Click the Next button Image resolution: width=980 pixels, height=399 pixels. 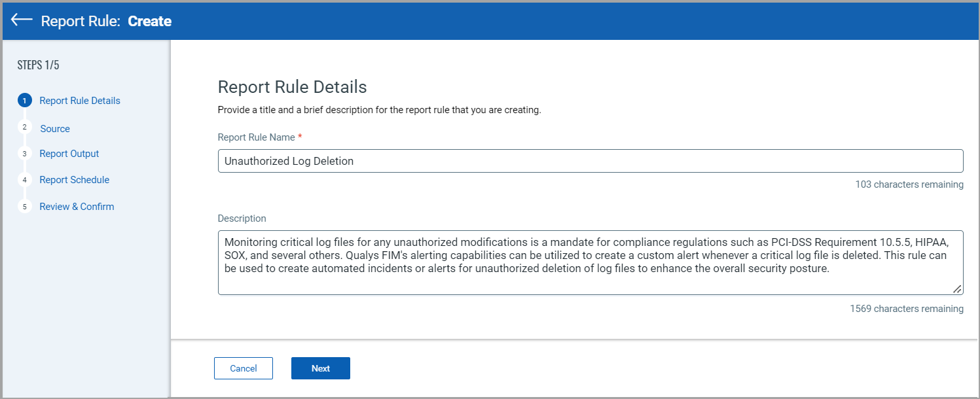point(321,368)
